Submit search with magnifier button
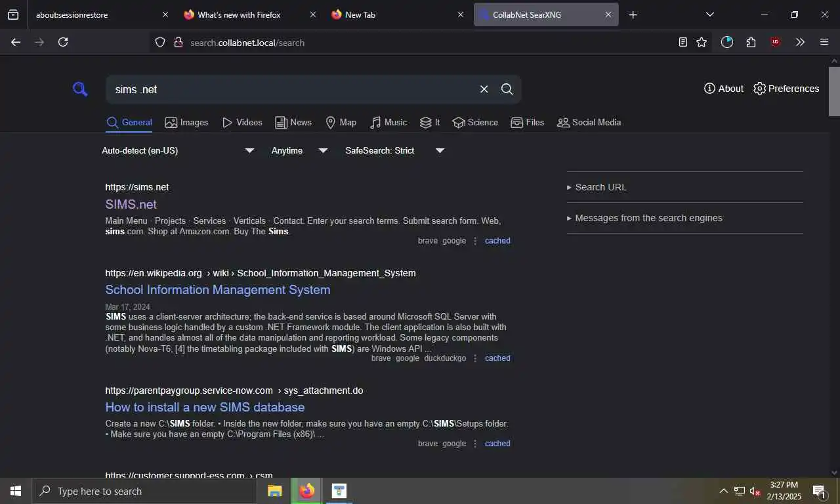The height and width of the screenshot is (504, 840). coord(507,89)
